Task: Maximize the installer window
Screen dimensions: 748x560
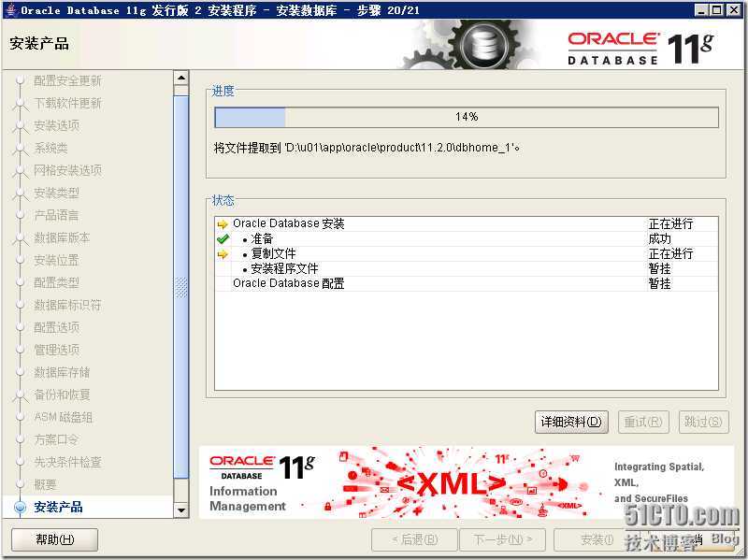Action: pyautogui.click(x=717, y=10)
